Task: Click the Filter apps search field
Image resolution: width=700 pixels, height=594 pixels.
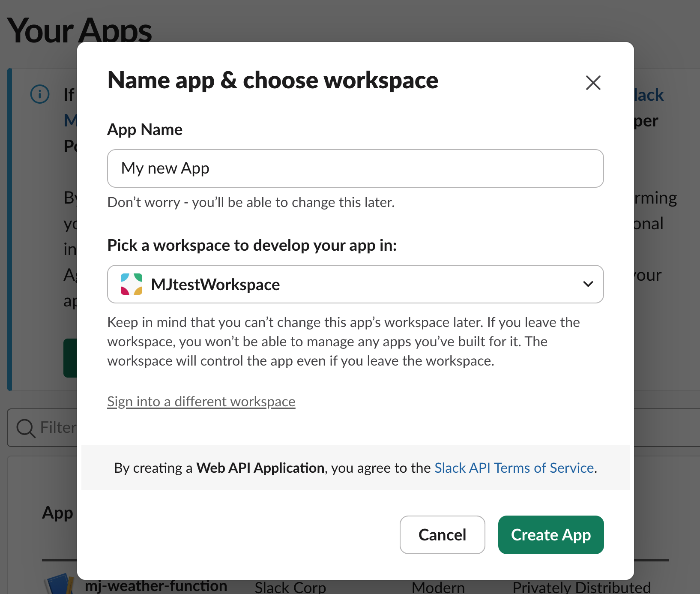Action: click(x=58, y=428)
